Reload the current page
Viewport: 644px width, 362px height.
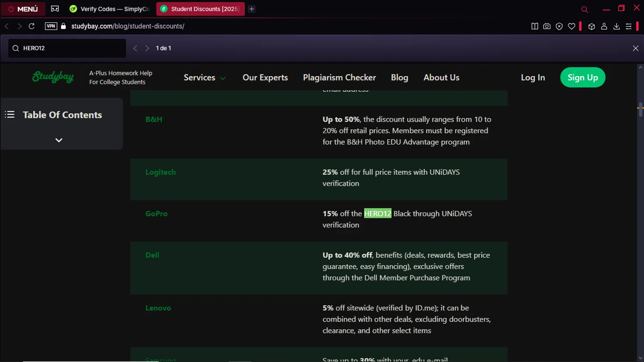pyautogui.click(x=32, y=26)
